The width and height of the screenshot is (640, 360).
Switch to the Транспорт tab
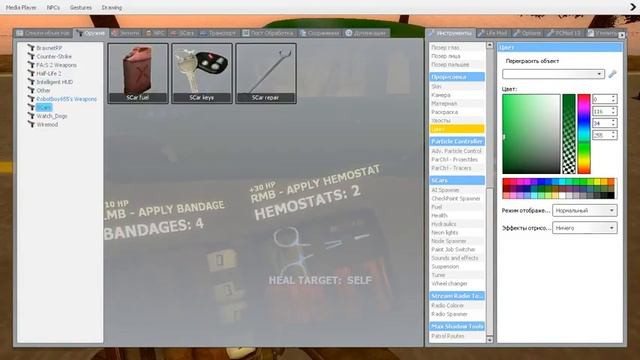pyautogui.click(x=218, y=33)
